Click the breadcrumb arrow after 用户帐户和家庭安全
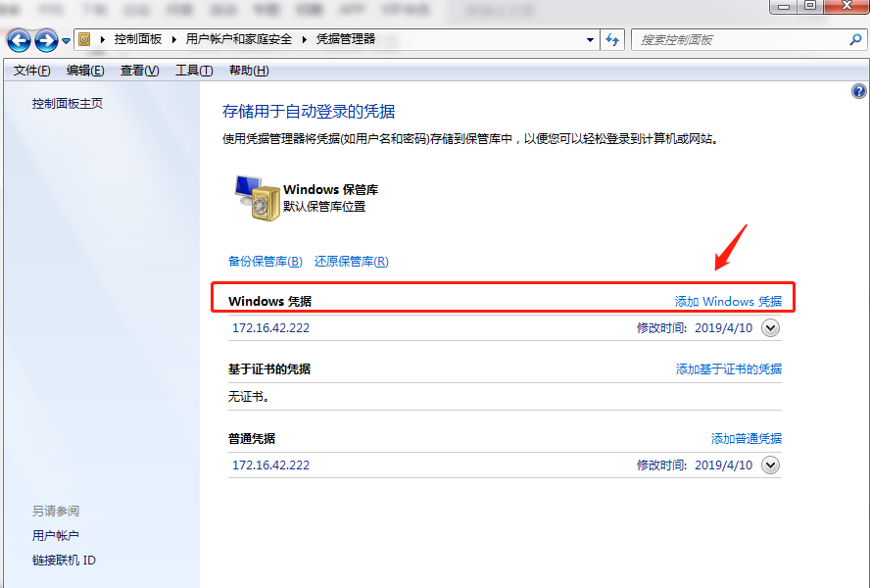 [x=304, y=39]
